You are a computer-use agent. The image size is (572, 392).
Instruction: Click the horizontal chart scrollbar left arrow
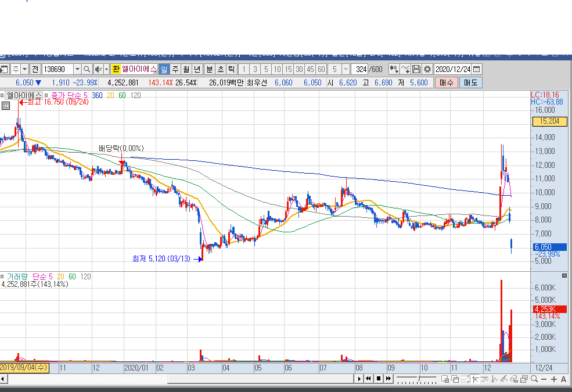(3, 379)
